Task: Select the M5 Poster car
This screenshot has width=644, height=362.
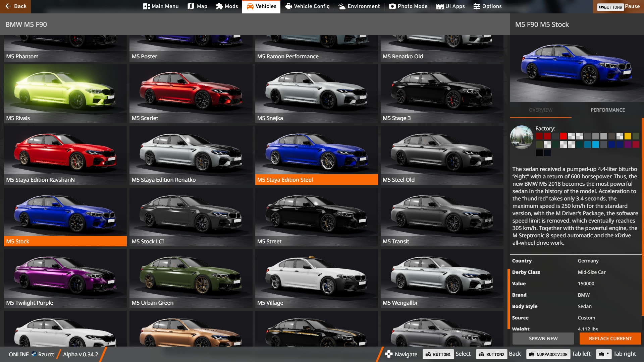Action: 191,48
